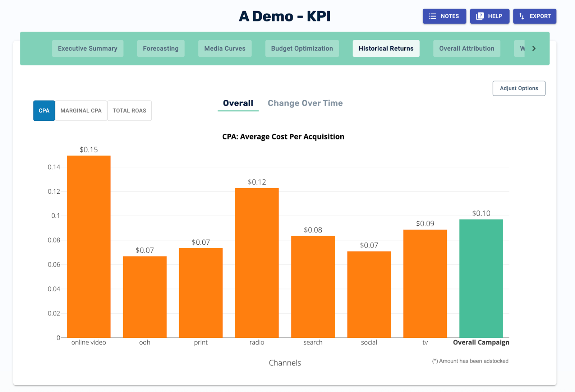Open the Overall Attribution section
575x392 pixels.
(x=466, y=48)
